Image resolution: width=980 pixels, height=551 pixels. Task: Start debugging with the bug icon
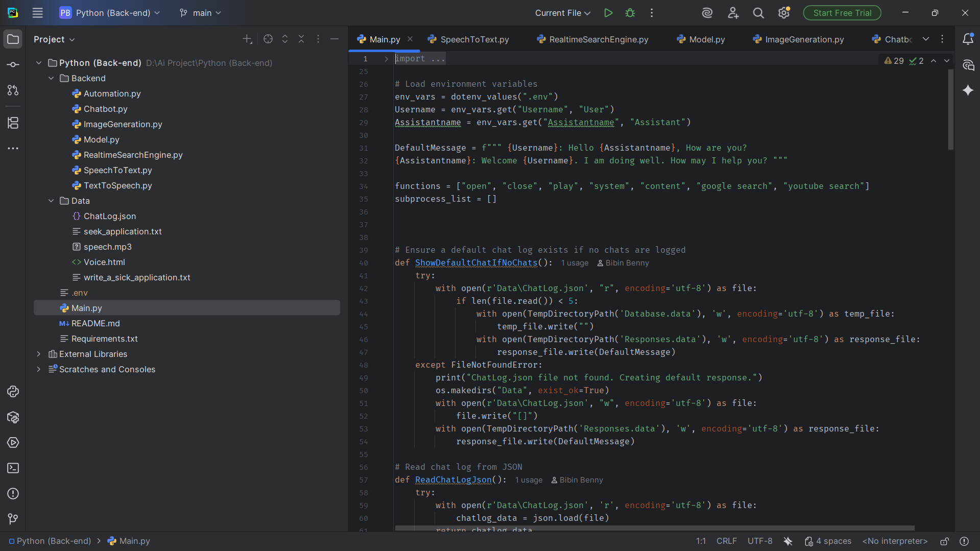pos(630,13)
